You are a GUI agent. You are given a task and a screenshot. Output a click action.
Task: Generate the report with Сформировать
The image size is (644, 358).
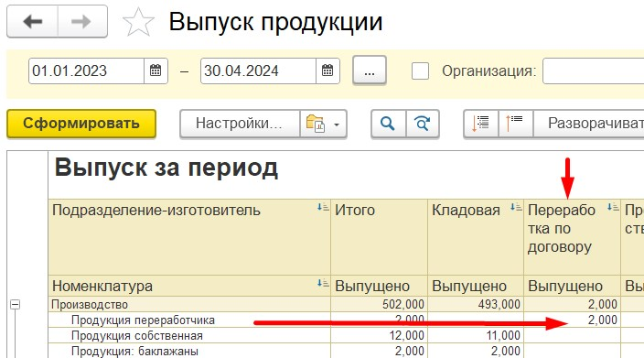tap(81, 124)
